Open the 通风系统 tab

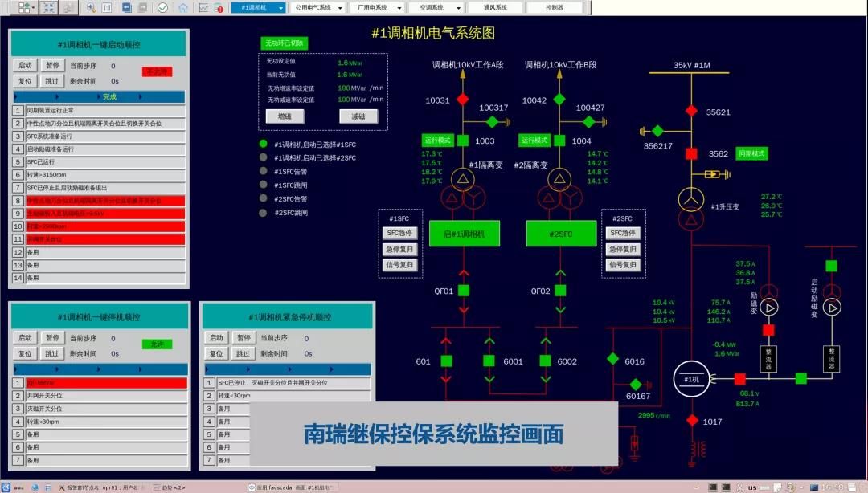496,7
